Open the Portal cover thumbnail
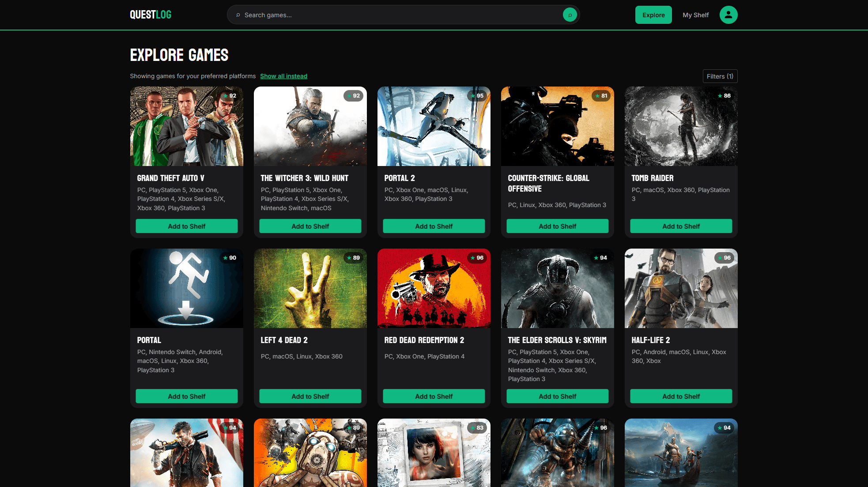The image size is (868, 487). point(187,288)
